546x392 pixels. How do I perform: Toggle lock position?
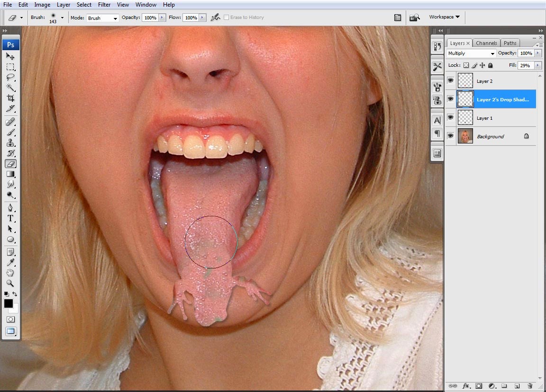tap(482, 65)
